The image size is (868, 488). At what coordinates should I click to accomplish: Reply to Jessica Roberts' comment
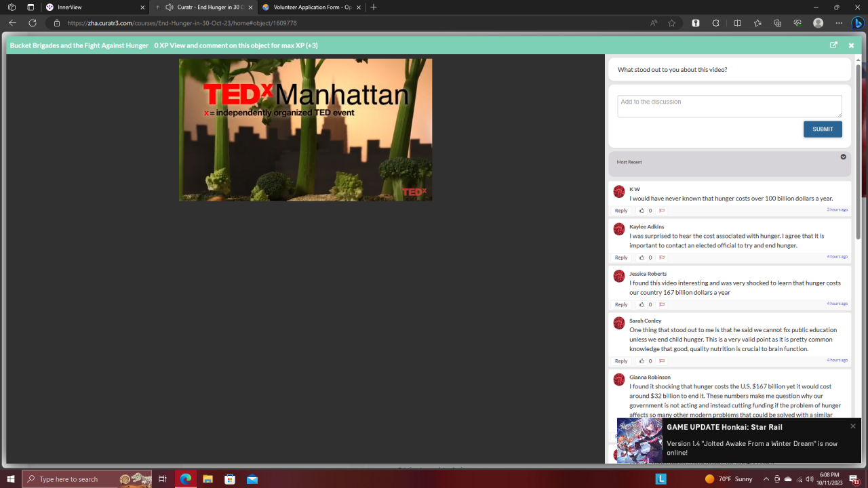(x=621, y=305)
